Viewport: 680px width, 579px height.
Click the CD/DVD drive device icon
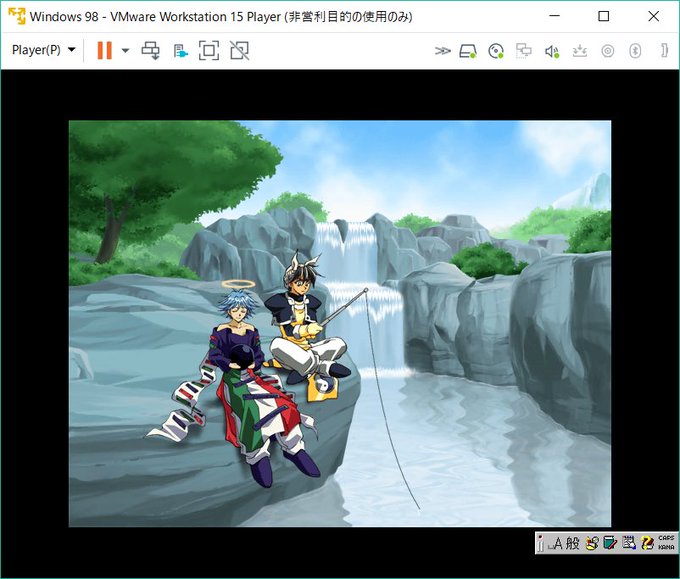[x=496, y=51]
